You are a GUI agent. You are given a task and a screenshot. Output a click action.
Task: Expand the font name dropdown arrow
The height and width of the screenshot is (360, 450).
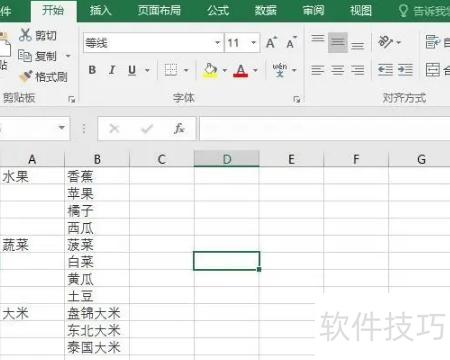point(218,43)
